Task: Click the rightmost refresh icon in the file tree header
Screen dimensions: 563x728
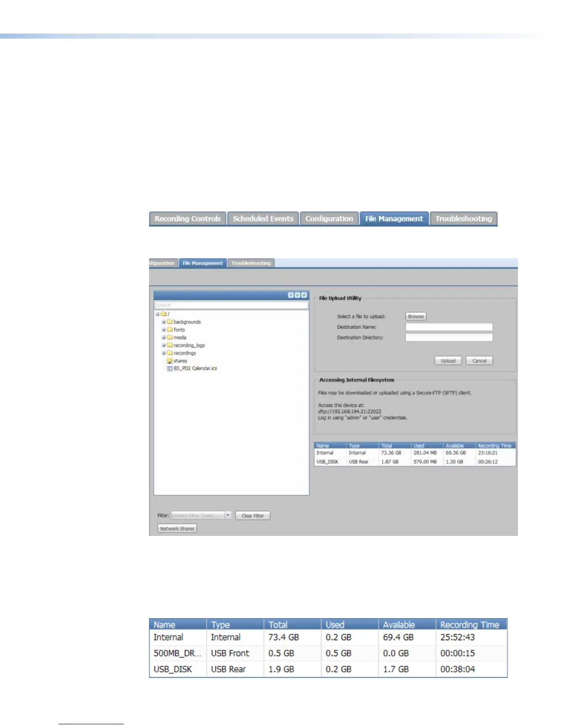Action: pos(304,295)
